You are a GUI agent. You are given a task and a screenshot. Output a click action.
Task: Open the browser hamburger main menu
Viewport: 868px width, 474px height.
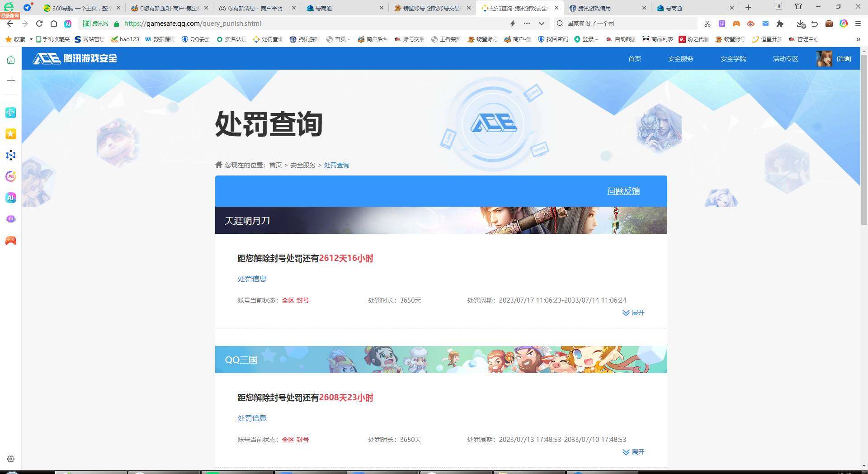858,24
